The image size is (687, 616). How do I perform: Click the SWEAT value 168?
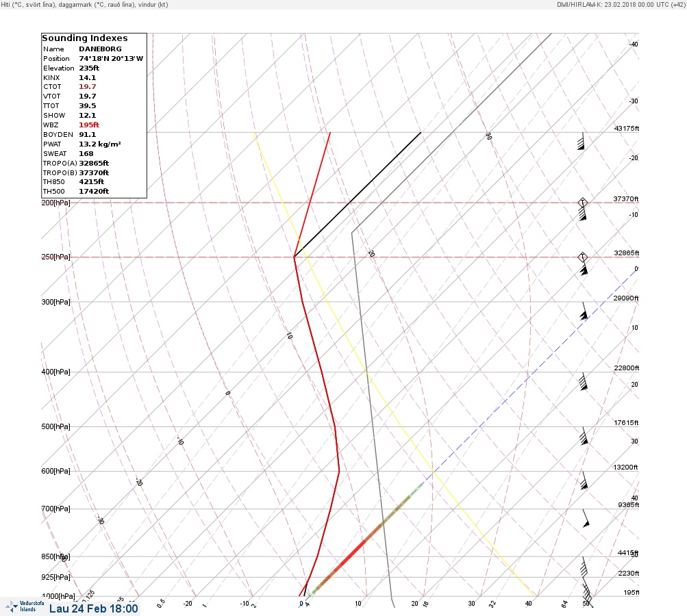point(86,154)
